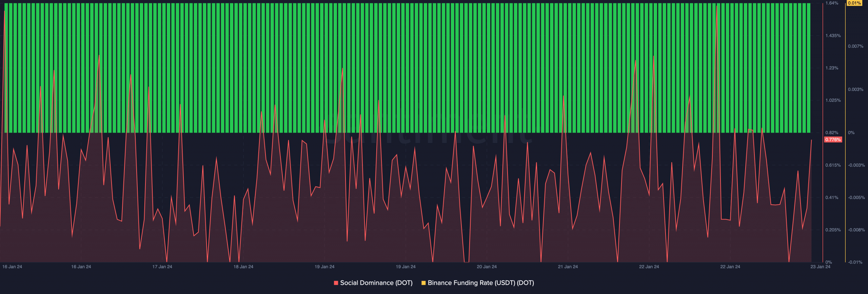The width and height of the screenshot is (868, 294).
Task: Click the 1.23% axis label
Action: coord(832,68)
